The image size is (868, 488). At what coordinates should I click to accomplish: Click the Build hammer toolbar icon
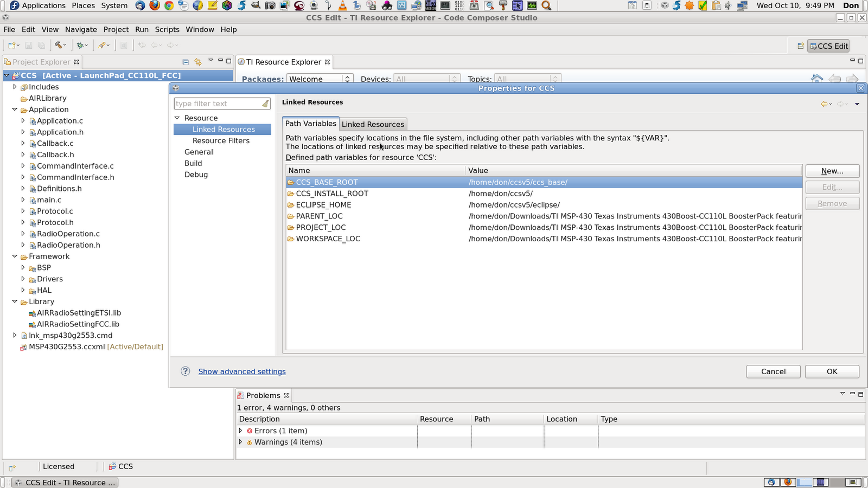coord(59,46)
